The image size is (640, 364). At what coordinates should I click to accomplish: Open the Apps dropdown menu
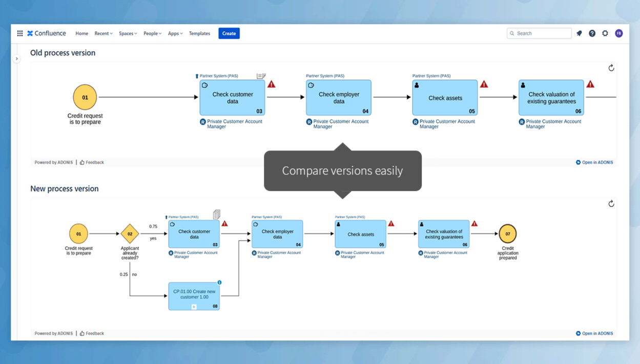175,33
